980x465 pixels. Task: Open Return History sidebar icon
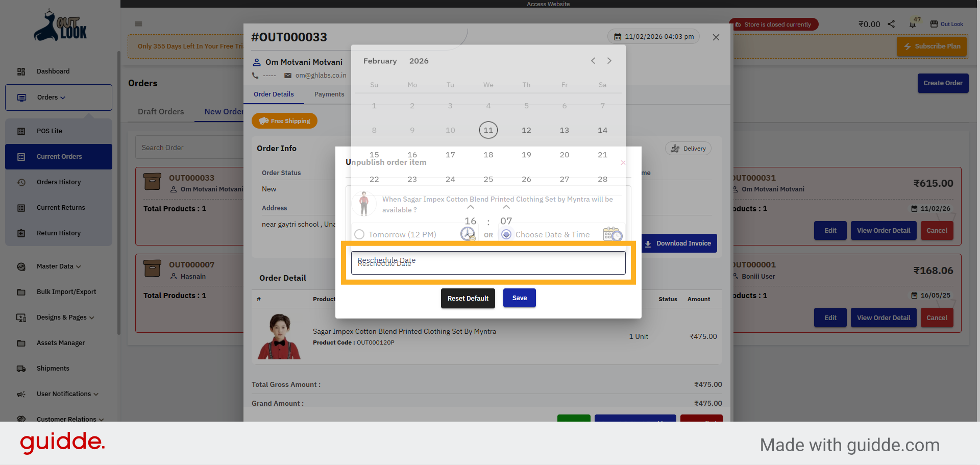(21, 233)
